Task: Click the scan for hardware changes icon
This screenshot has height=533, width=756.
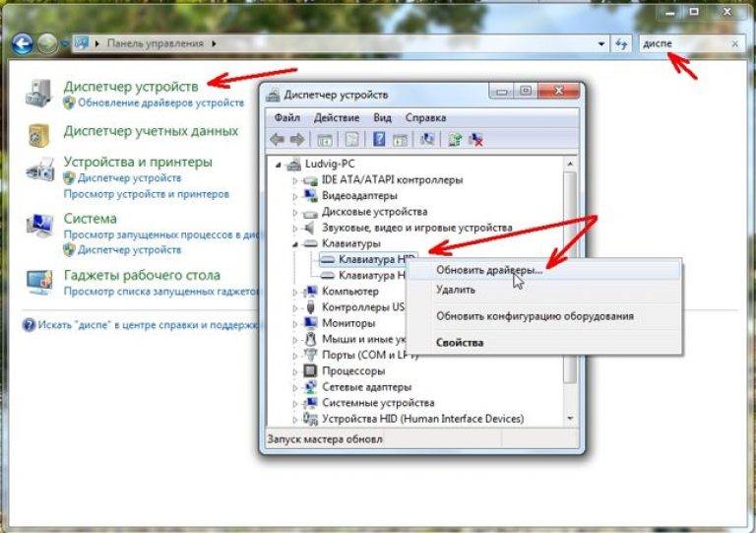Action: click(426, 139)
